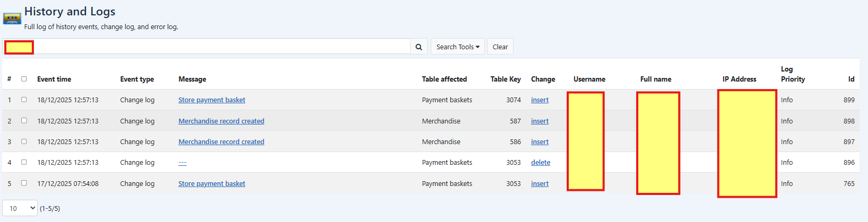This screenshot has width=868, height=222.
Task: Open the '---' message link in row 4
Action: [183, 163]
